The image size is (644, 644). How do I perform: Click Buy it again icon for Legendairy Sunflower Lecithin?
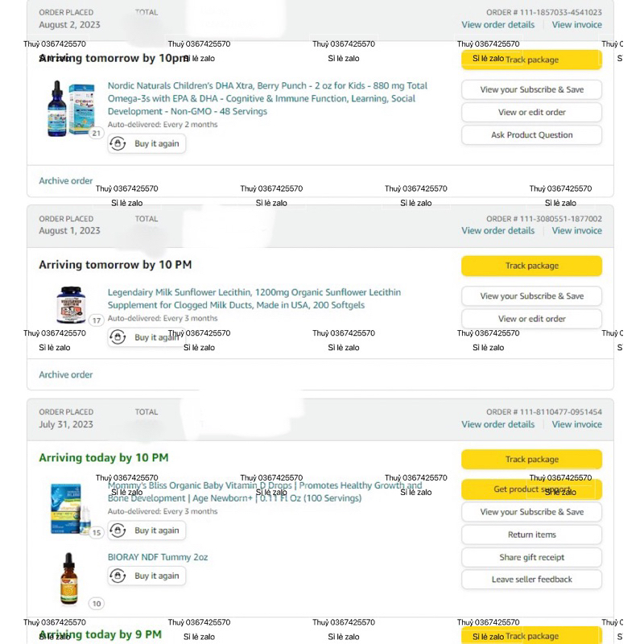point(118,337)
